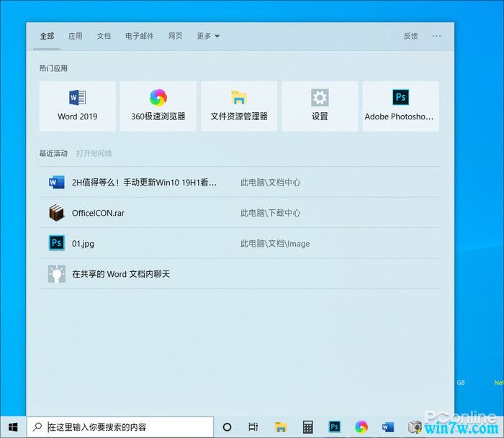This screenshot has width=504, height=438.
Task: Launch 360极速浏览器 from top apps
Action: tap(158, 106)
